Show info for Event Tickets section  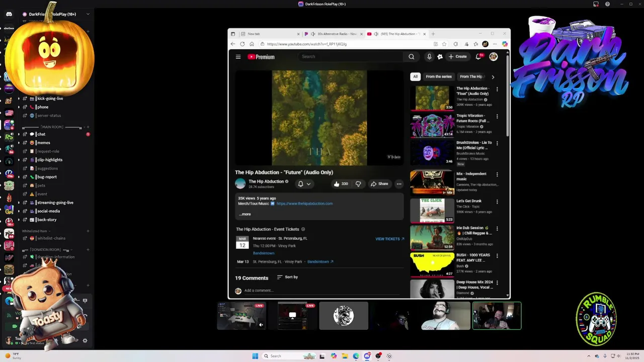click(303, 229)
